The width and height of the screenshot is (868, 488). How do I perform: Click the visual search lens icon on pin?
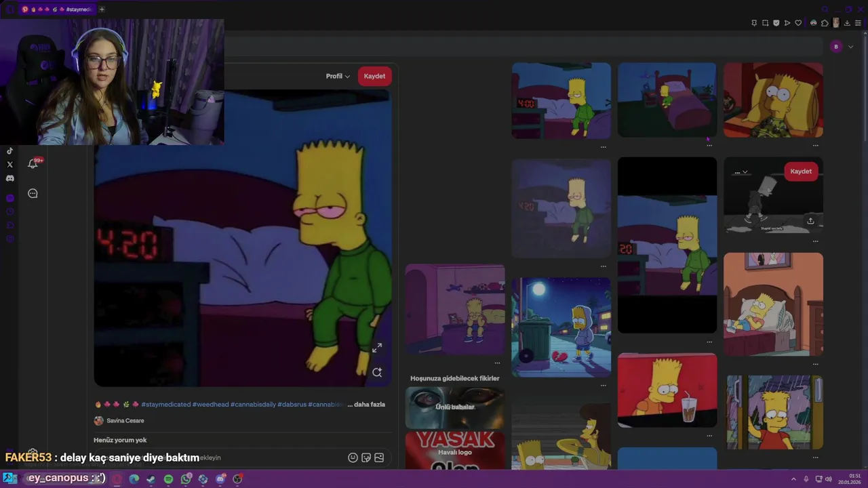point(377,372)
